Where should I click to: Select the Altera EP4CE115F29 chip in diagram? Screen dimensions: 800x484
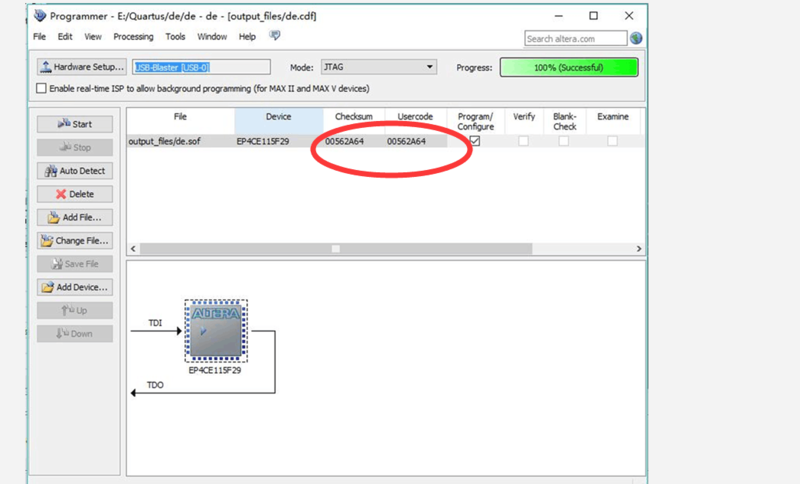pyautogui.click(x=216, y=330)
